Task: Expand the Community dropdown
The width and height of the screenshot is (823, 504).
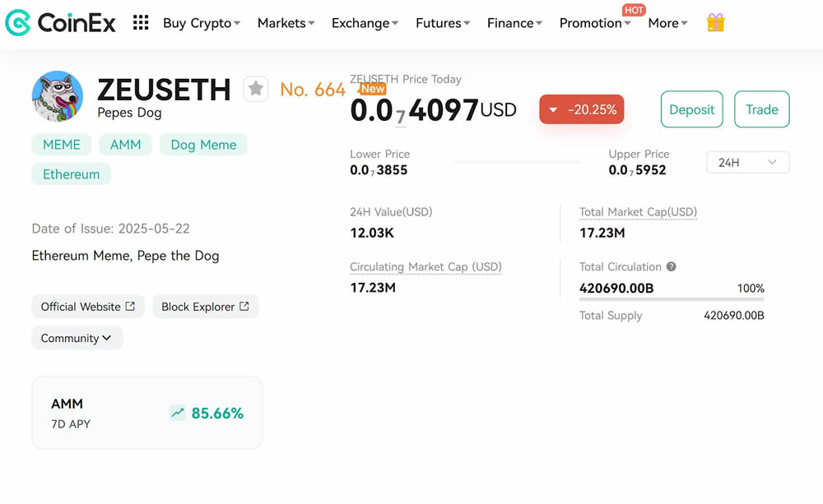Action: [x=77, y=337]
